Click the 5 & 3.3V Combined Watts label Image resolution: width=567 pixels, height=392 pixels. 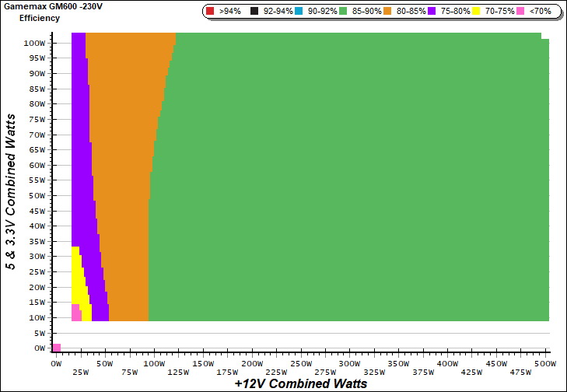[x=12, y=191]
